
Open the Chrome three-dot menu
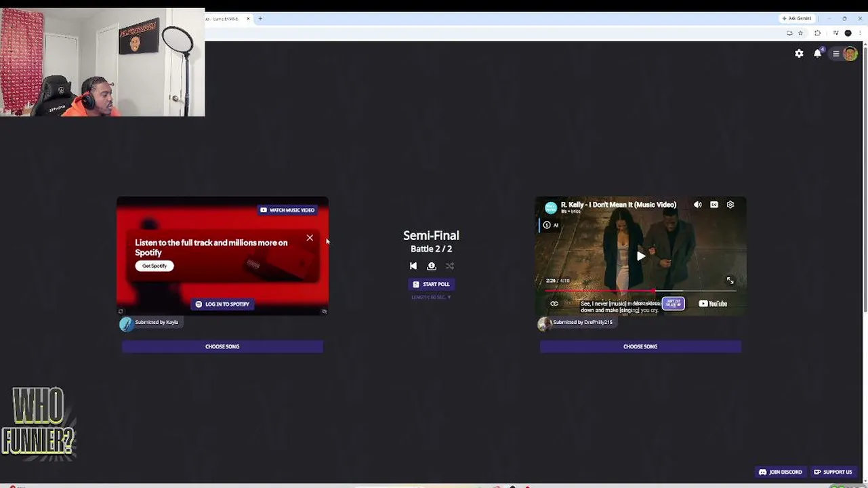pyautogui.click(x=859, y=33)
